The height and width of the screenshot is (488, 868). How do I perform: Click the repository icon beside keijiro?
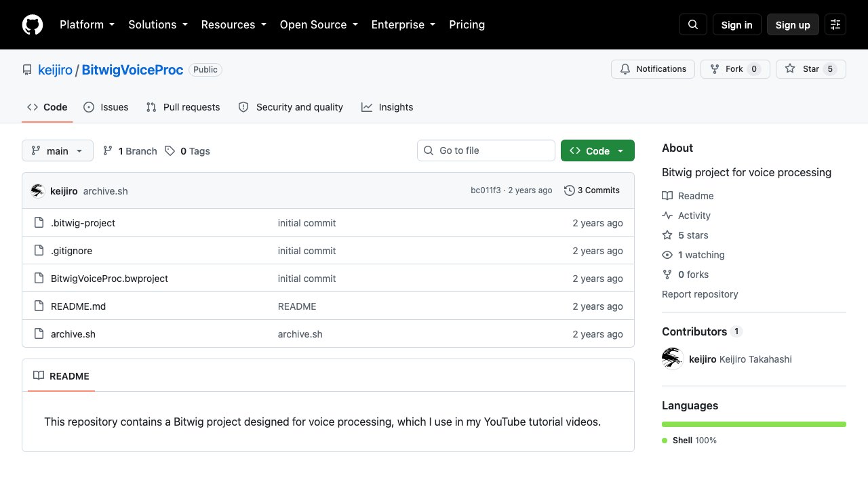point(27,70)
